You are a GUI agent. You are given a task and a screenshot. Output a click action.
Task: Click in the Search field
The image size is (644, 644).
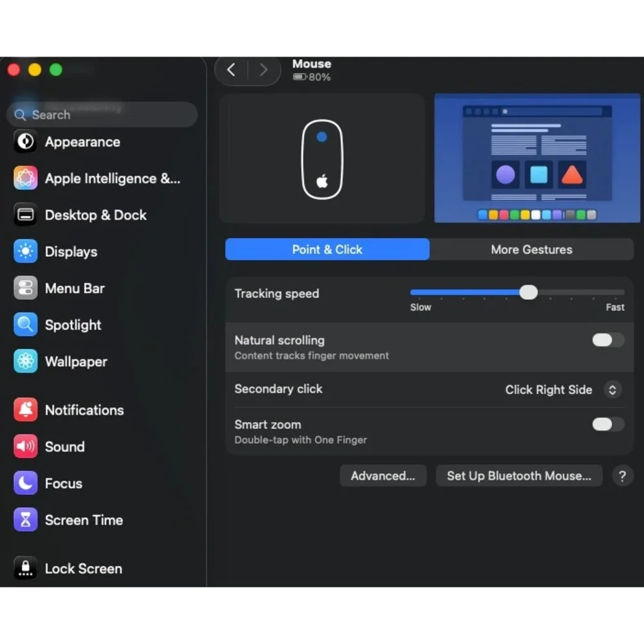click(x=102, y=115)
